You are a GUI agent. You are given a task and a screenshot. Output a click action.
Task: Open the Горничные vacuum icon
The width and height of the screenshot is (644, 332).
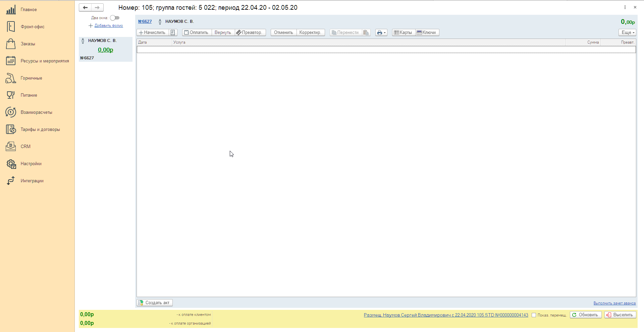click(11, 78)
